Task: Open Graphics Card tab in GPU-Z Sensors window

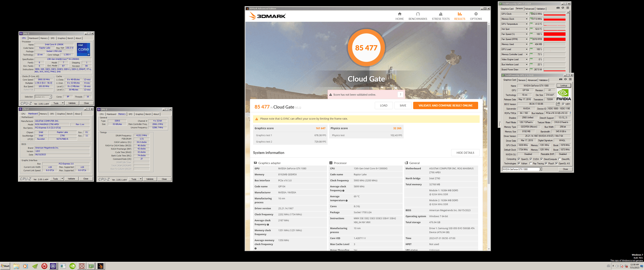Action: click(x=507, y=9)
